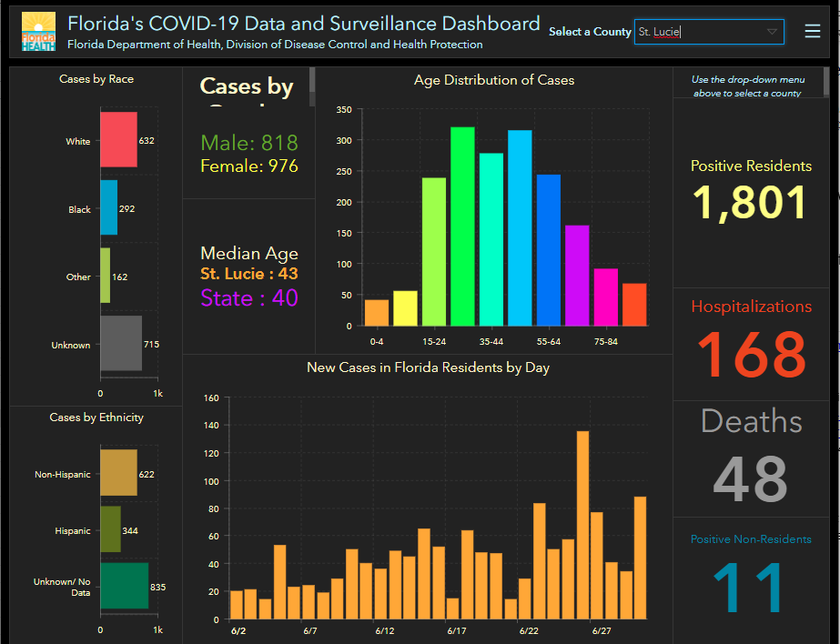
Task: Click the light blue age distribution bar
Action: (520, 228)
